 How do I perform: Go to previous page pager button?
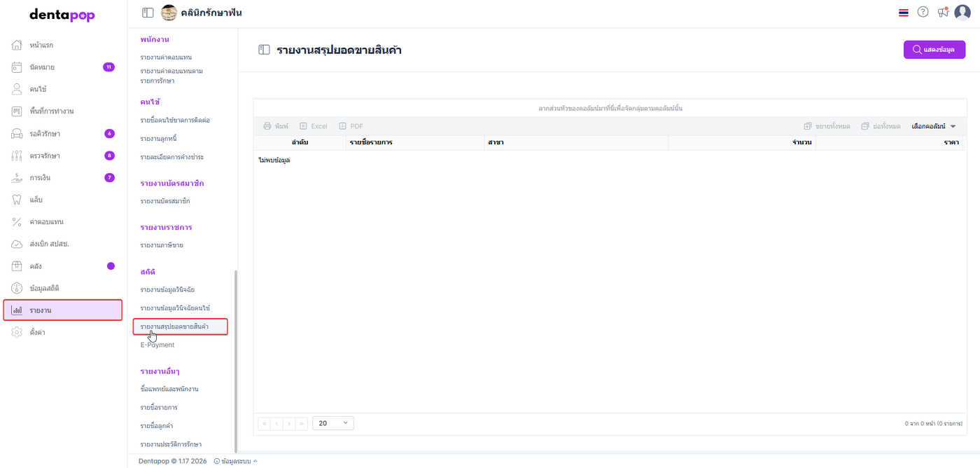pyautogui.click(x=276, y=423)
